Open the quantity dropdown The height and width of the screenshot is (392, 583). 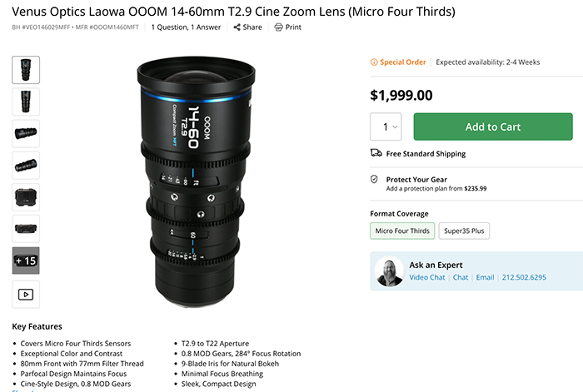(x=386, y=127)
